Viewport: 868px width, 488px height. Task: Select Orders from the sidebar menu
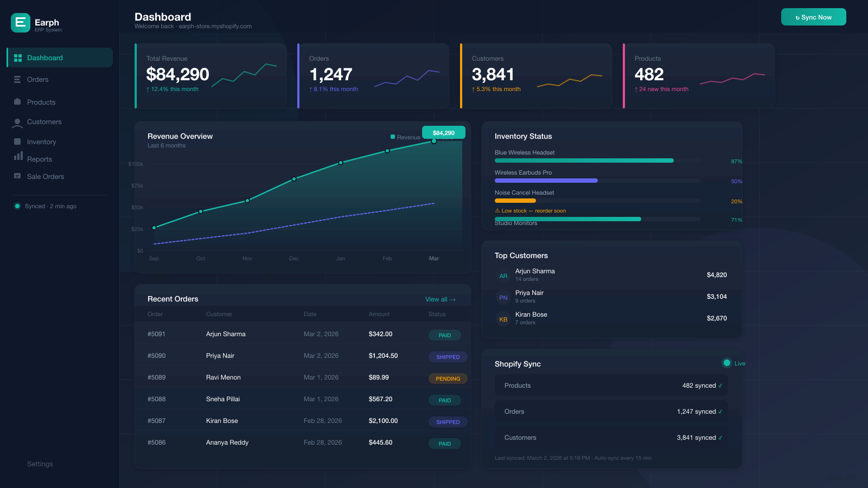click(37, 79)
